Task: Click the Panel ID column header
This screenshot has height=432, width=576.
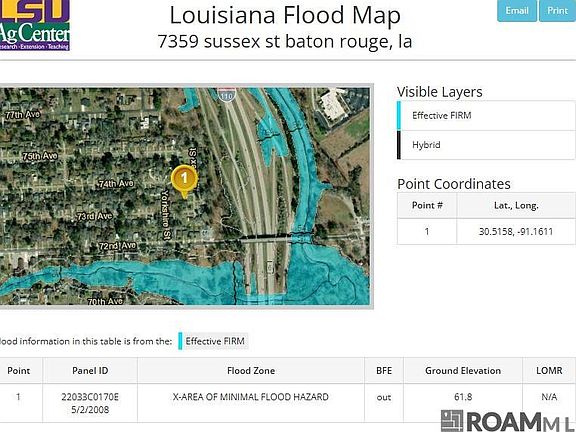Action: (x=90, y=371)
